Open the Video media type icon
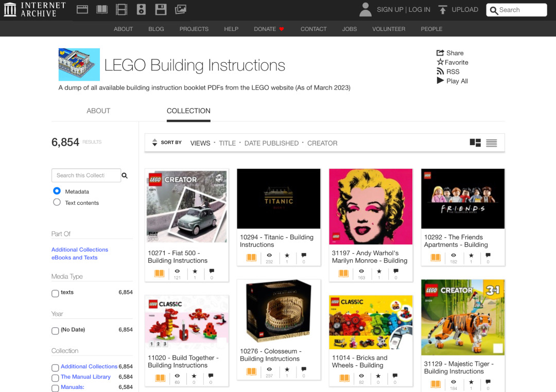556x392 pixels. pos(121,9)
